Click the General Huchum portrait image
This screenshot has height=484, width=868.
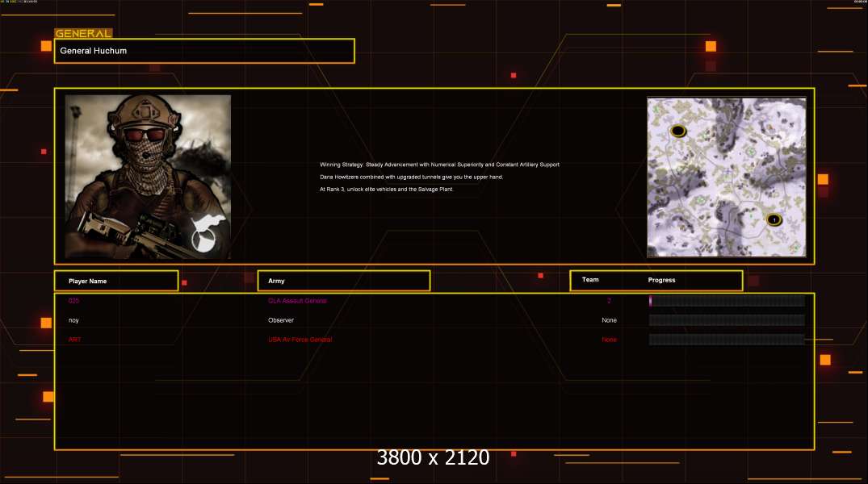coord(148,177)
